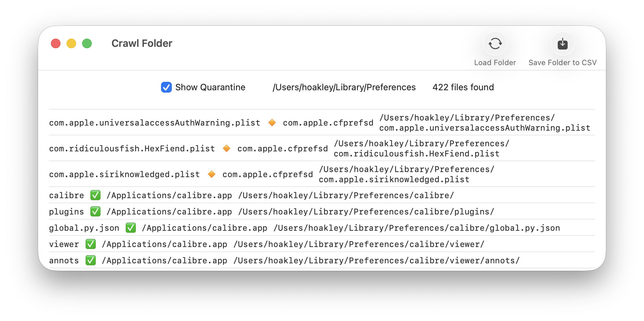
Task: Click the 422 files found label
Action: coord(463,87)
